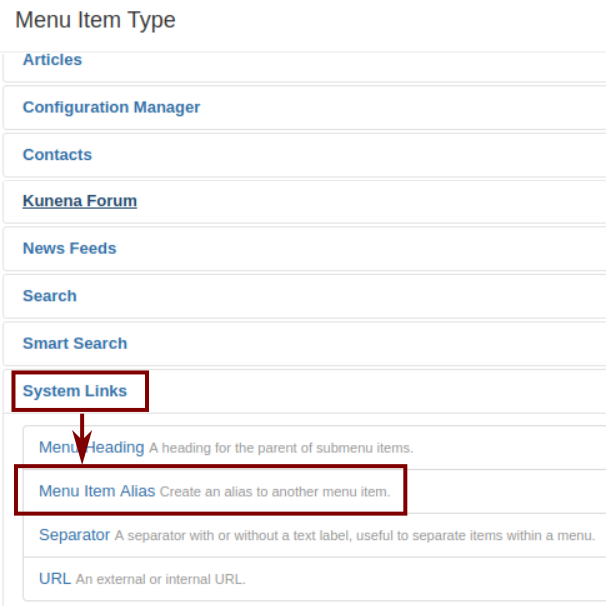
Task: Choose the Menu Item Alias type
Action: point(97,491)
